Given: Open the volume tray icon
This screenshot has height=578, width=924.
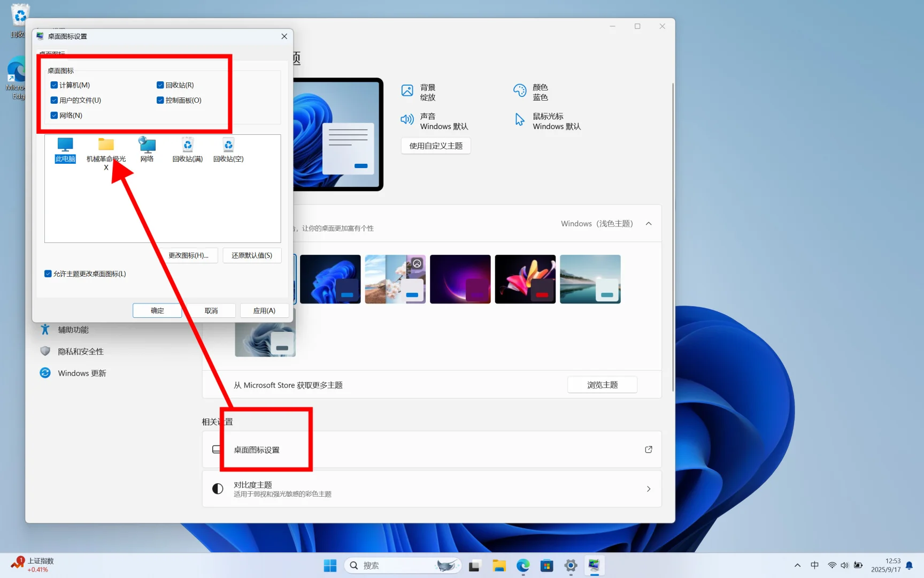Looking at the screenshot, I should [x=845, y=565].
